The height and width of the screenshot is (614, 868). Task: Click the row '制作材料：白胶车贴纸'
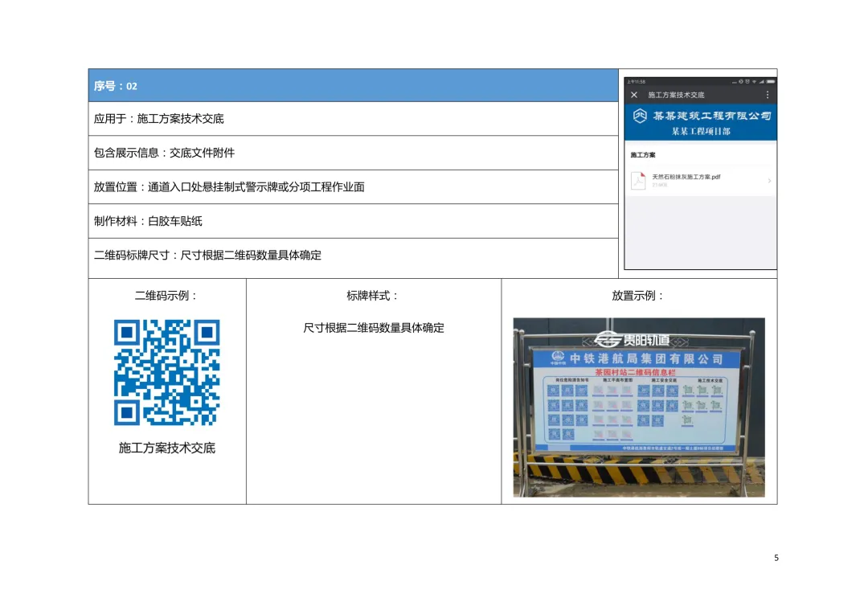pos(353,221)
